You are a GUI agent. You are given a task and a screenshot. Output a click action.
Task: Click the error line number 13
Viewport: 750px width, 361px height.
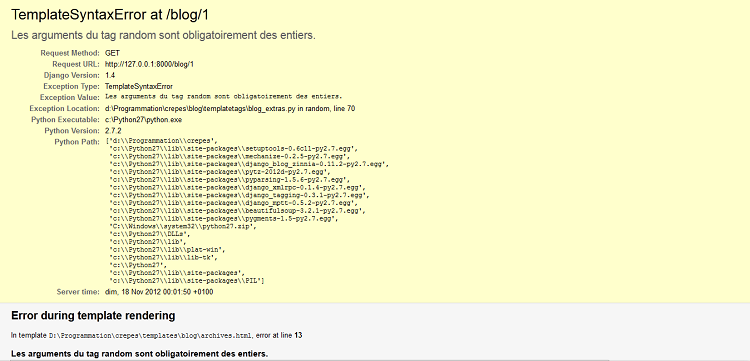pyautogui.click(x=298, y=336)
